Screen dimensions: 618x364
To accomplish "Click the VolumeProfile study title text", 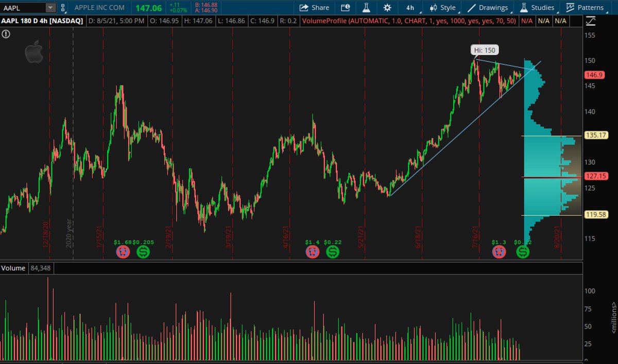I will pyautogui.click(x=410, y=21).
